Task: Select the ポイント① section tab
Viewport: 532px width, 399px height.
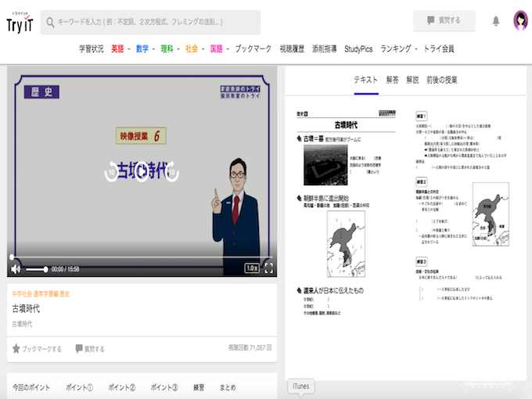Action: click(79, 387)
